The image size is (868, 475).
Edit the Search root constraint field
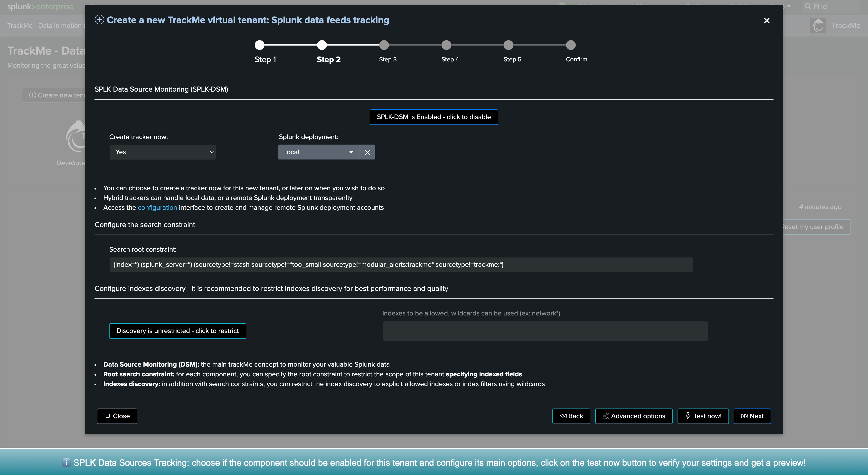pos(401,265)
